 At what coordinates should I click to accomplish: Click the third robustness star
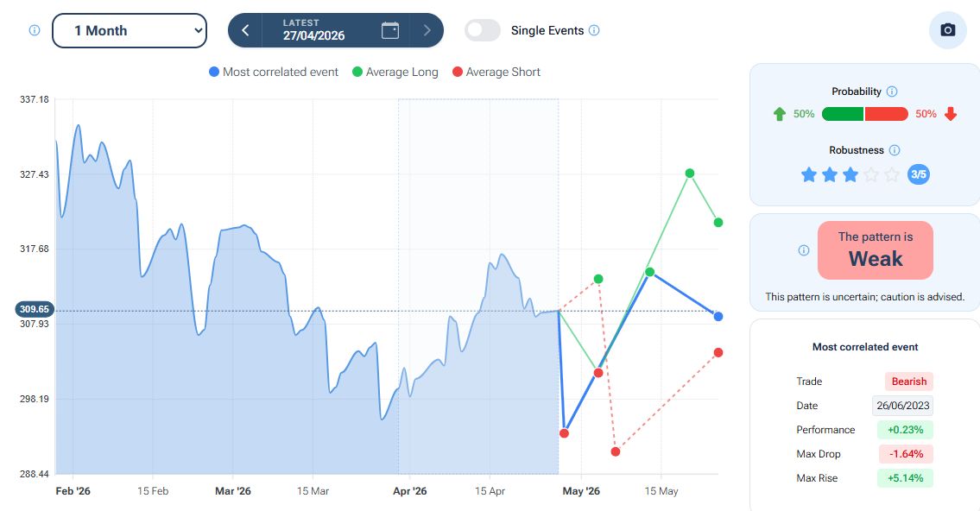850,175
